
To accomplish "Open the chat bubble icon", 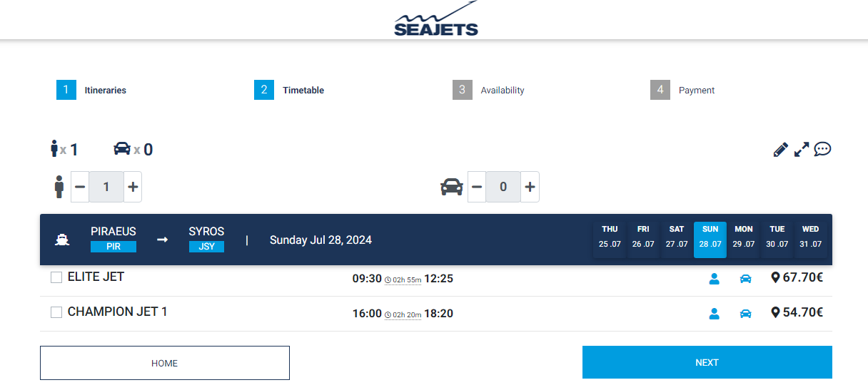I will coord(822,150).
